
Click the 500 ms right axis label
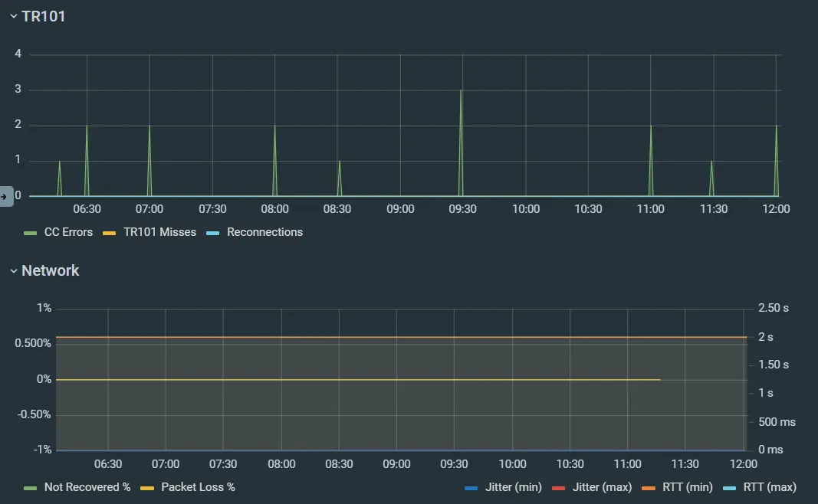[x=777, y=421]
